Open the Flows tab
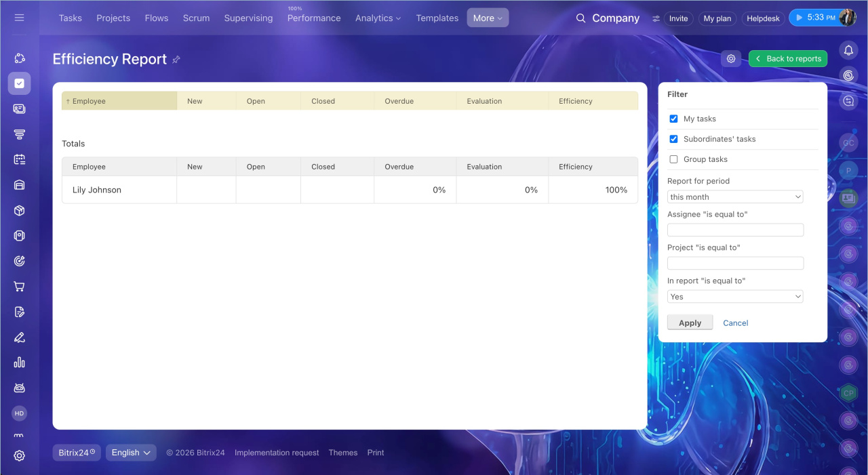This screenshot has height=475, width=868. point(157,18)
